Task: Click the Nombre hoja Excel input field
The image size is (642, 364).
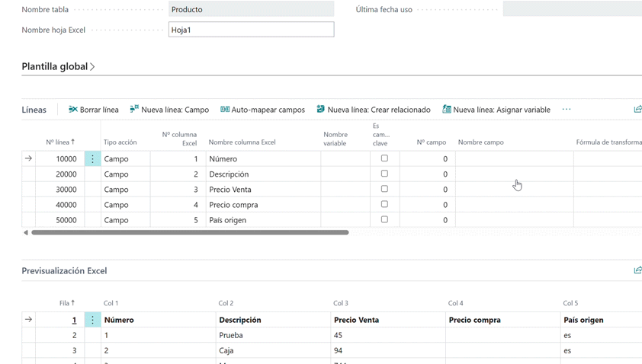Action: (251, 30)
